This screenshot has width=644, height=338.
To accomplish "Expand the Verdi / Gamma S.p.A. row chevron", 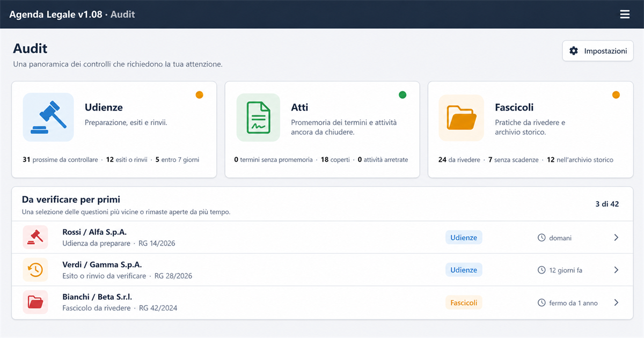I will [616, 270].
